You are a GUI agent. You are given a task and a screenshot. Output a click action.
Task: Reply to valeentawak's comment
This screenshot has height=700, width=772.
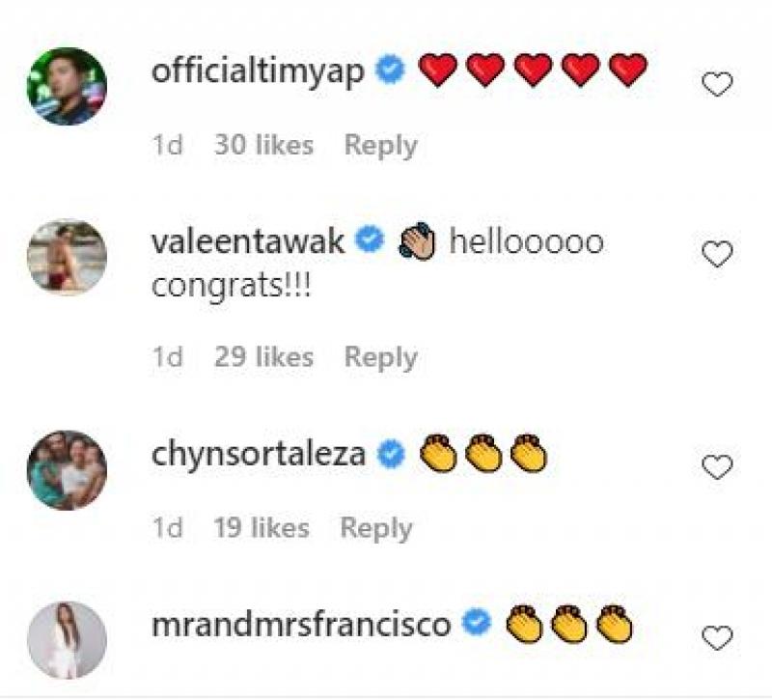[x=381, y=357]
